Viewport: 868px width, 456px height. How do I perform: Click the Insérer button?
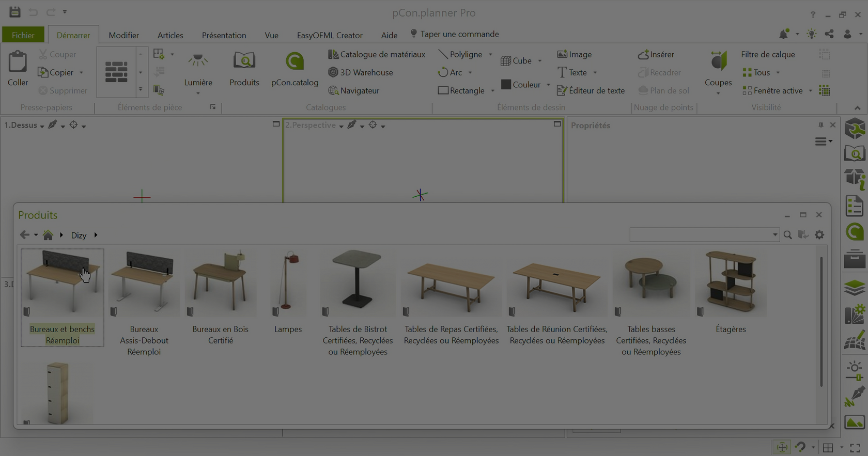pos(656,54)
